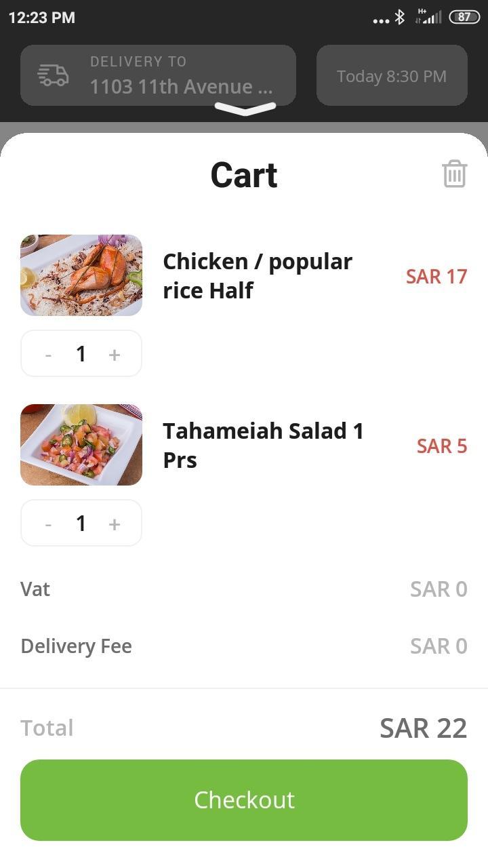Tap the trash icon to empty cart
The height and width of the screenshot is (868, 488).
click(x=454, y=174)
